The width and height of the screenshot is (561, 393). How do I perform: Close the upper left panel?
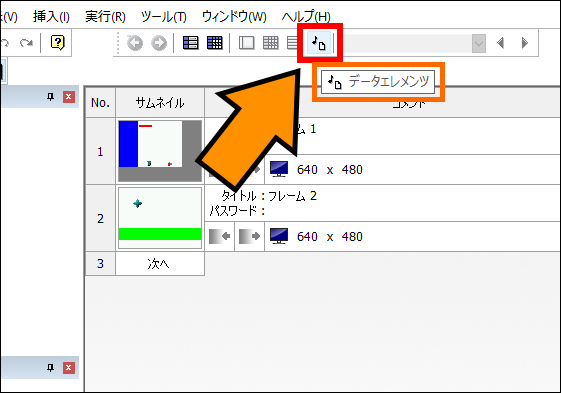(69, 97)
